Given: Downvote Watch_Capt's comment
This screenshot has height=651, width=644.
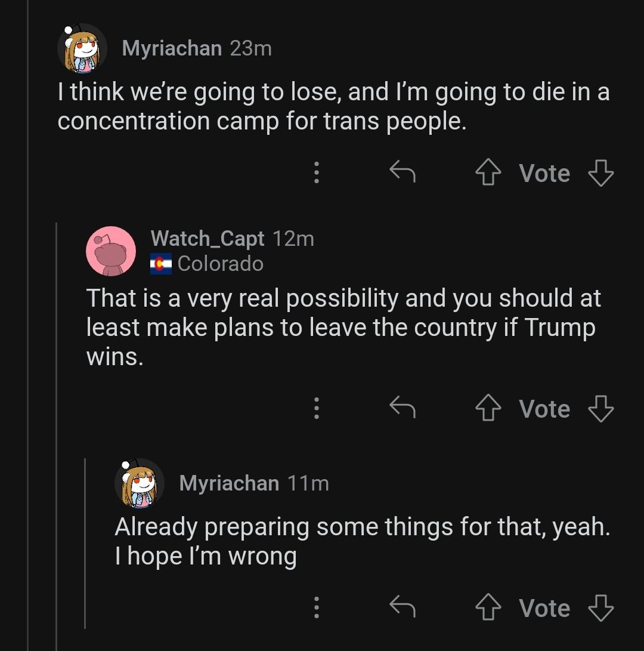Looking at the screenshot, I should (600, 409).
